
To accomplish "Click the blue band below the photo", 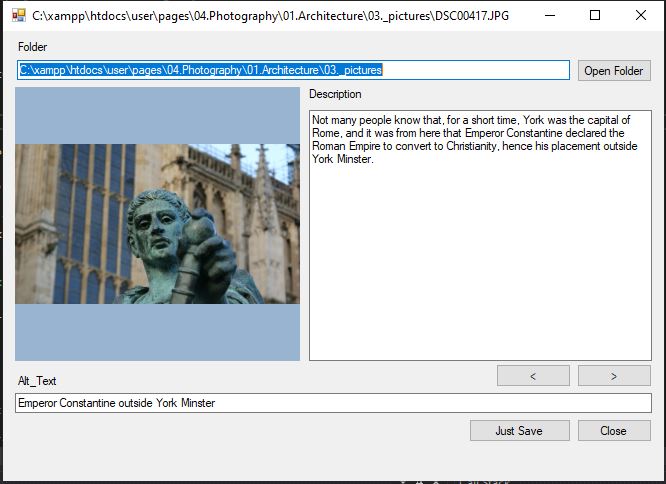I will (x=157, y=332).
